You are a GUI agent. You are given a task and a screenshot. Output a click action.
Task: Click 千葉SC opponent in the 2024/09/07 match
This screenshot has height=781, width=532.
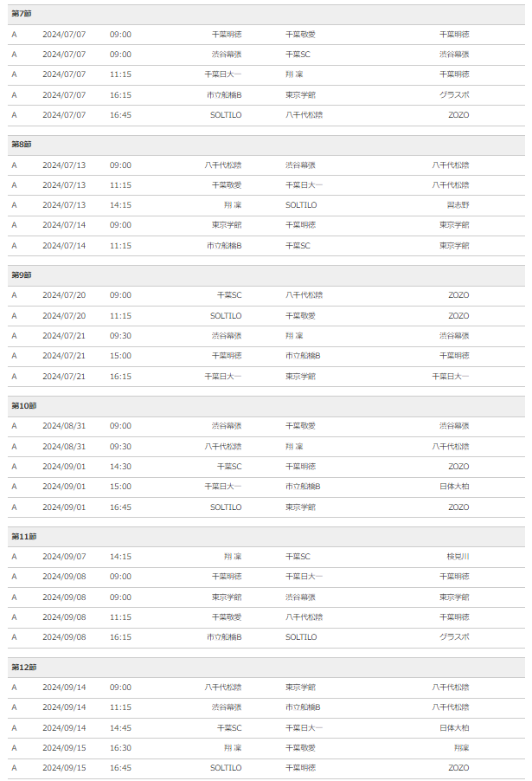298,557
